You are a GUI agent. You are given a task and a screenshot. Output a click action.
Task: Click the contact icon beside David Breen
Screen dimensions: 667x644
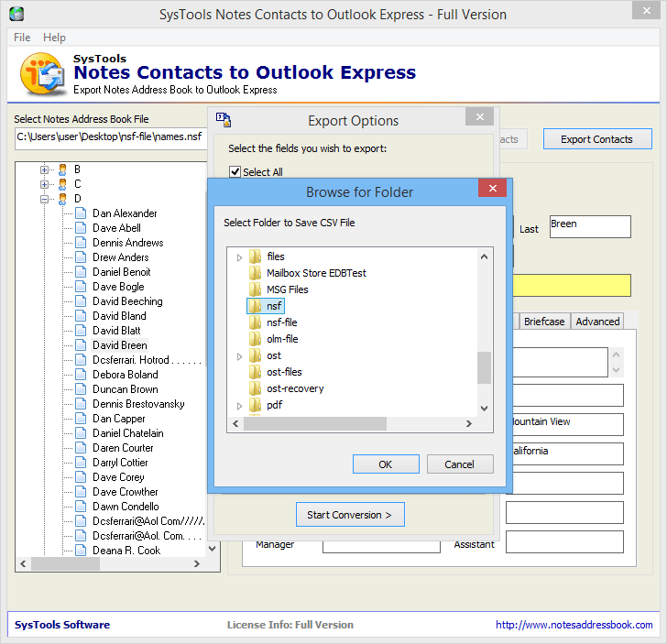tap(81, 345)
